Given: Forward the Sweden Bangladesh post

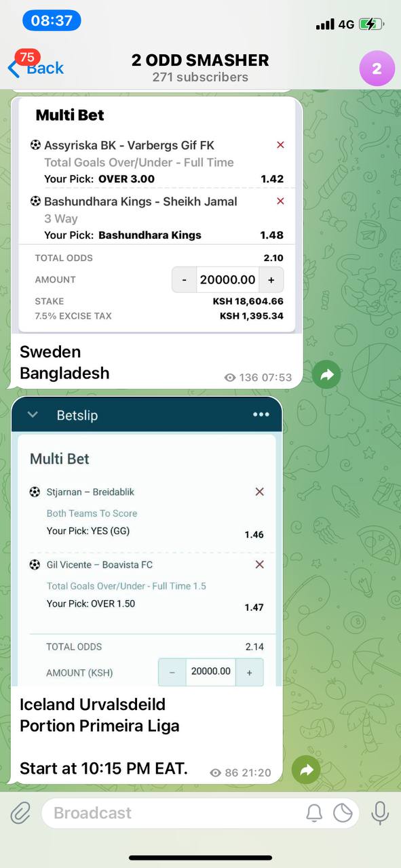Looking at the screenshot, I should click(x=327, y=375).
